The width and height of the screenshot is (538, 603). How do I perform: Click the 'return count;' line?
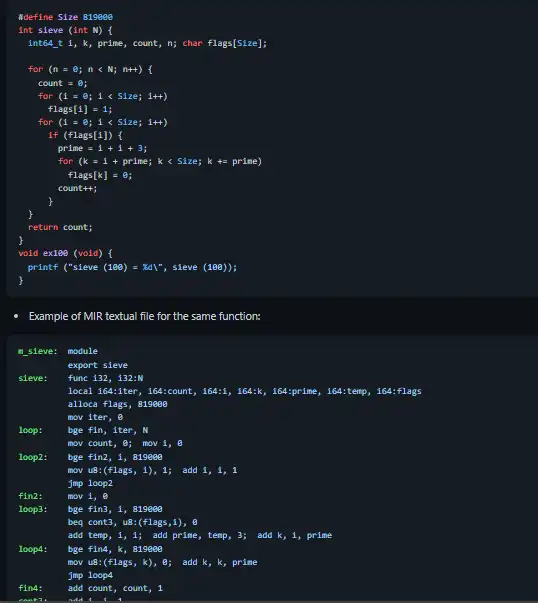(x=60, y=227)
